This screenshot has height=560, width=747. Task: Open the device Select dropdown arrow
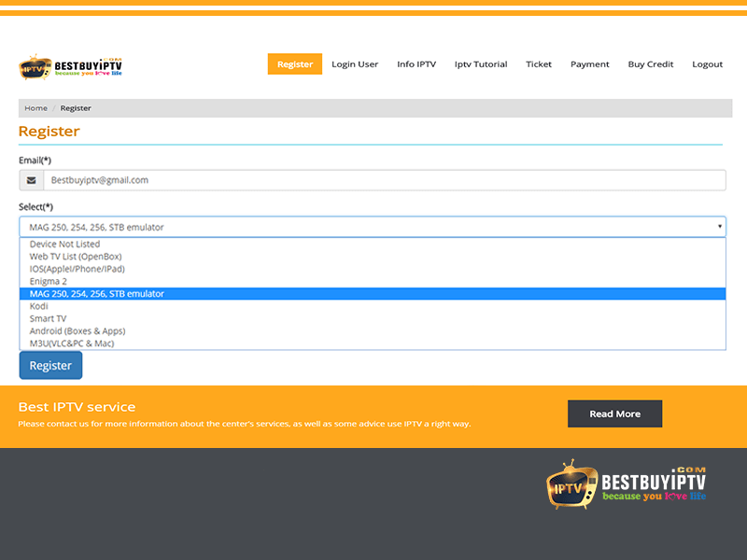(720, 226)
